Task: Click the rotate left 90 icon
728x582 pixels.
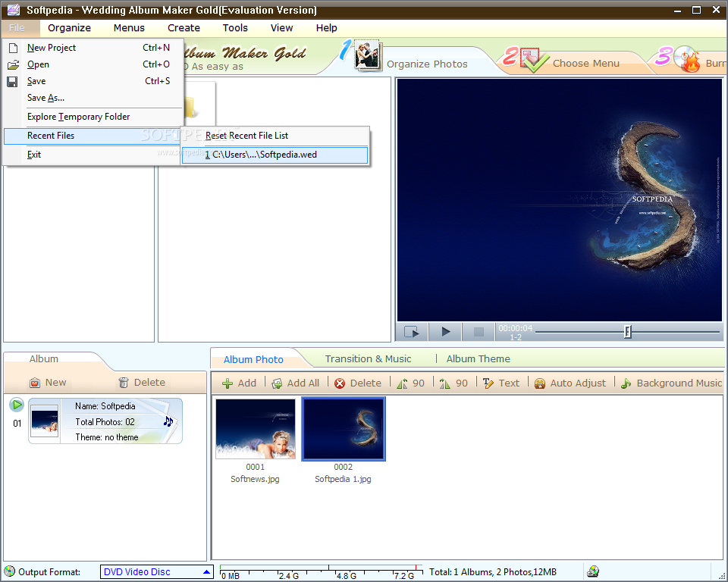Action: click(403, 383)
